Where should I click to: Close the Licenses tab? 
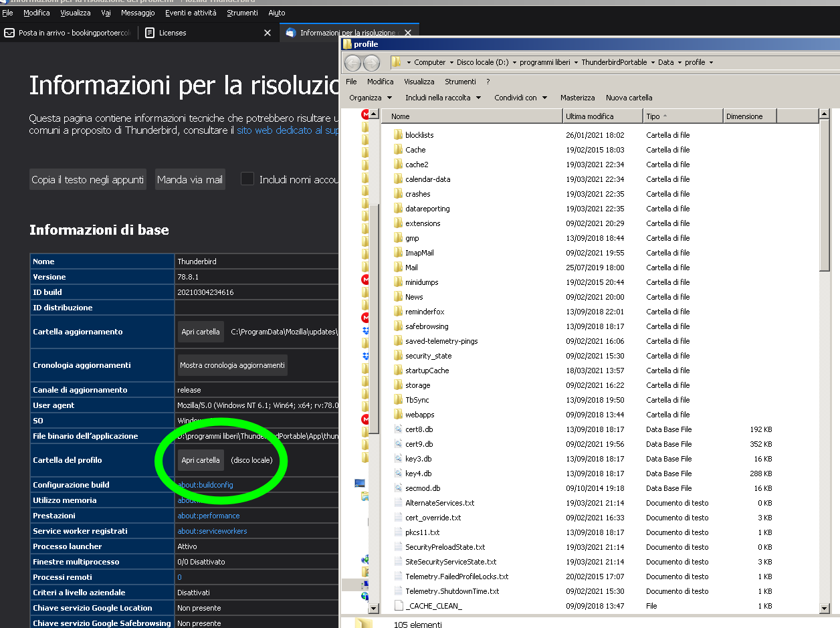tap(268, 33)
